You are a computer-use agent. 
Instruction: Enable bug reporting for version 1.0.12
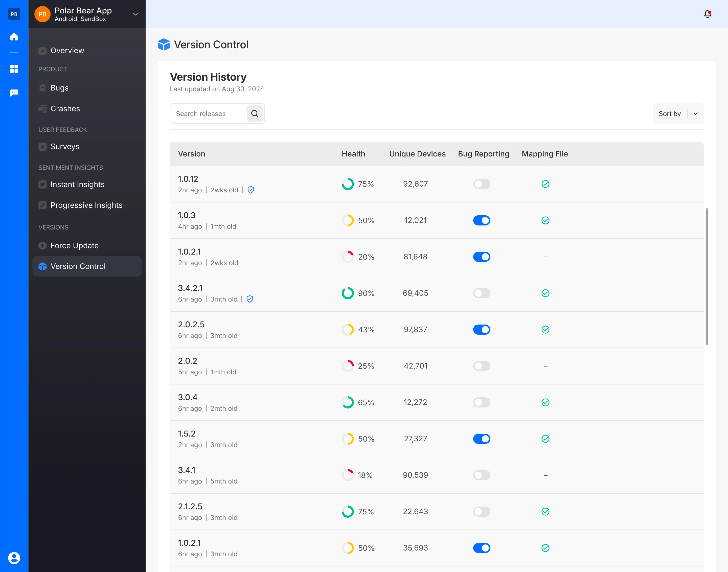click(482, 184)
